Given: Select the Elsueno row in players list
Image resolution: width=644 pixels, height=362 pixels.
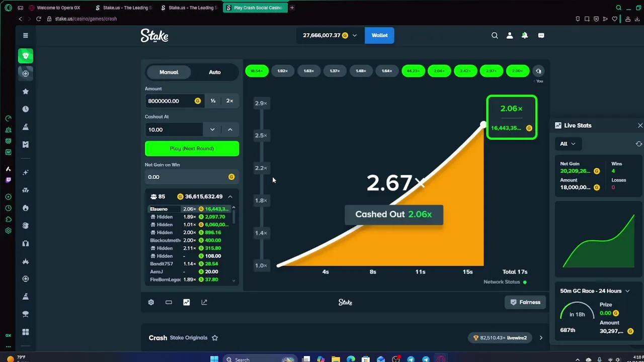Looking at the screenshot, I should tap(190, 209).
